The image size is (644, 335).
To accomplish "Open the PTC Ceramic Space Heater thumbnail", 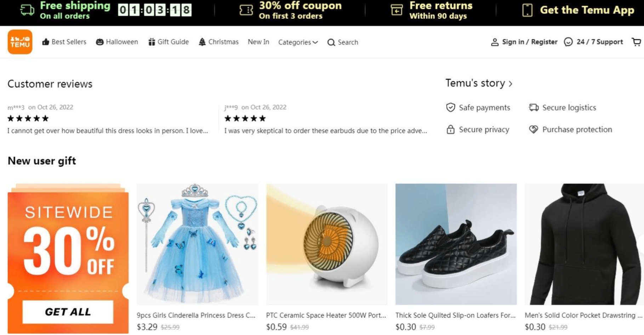I will [x=327, y=244].
